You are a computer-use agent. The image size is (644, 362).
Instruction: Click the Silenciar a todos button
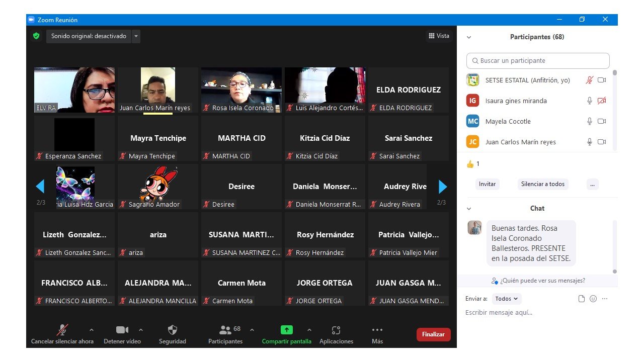click(542, 184)
